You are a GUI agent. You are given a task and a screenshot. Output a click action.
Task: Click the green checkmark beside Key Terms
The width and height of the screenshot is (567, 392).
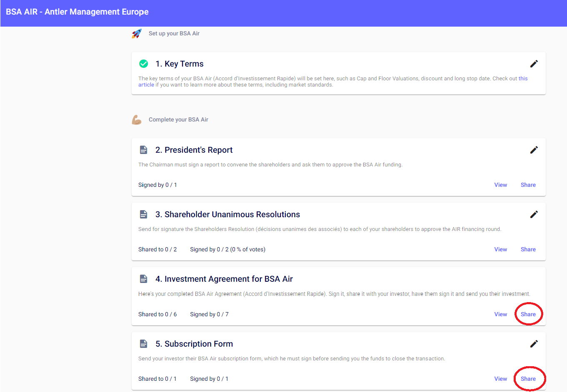point(143,64)
